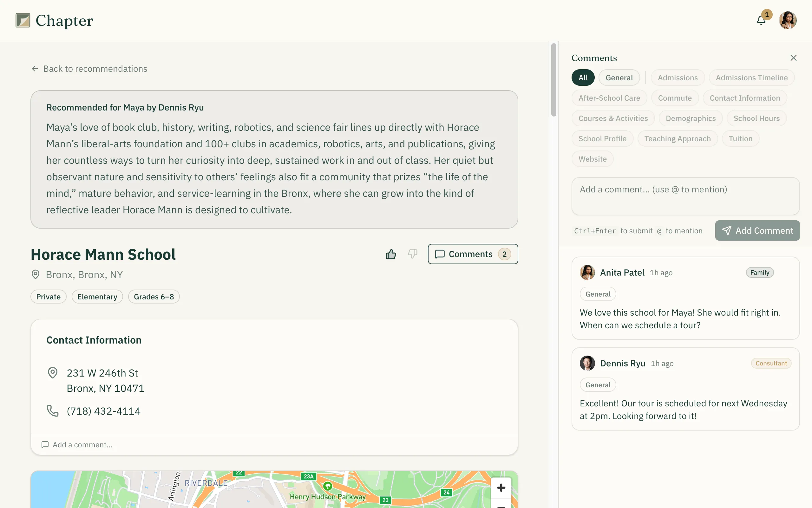Select the All comments filter
The height and width of the screenshot is (508, 812).
(583, 77)
